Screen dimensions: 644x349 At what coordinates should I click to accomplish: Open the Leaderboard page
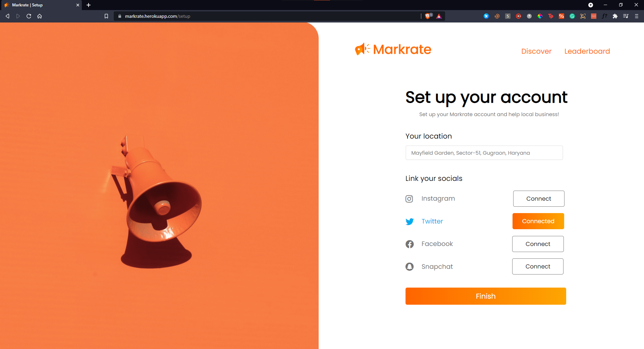[587, 51]
